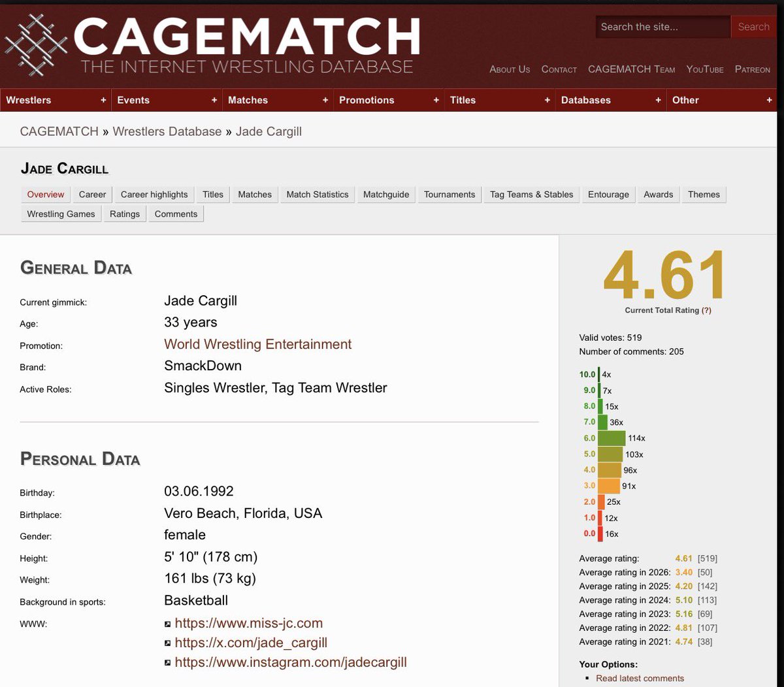Open the Matches navigation menu
784x687 pixels.
click(278, 100)
